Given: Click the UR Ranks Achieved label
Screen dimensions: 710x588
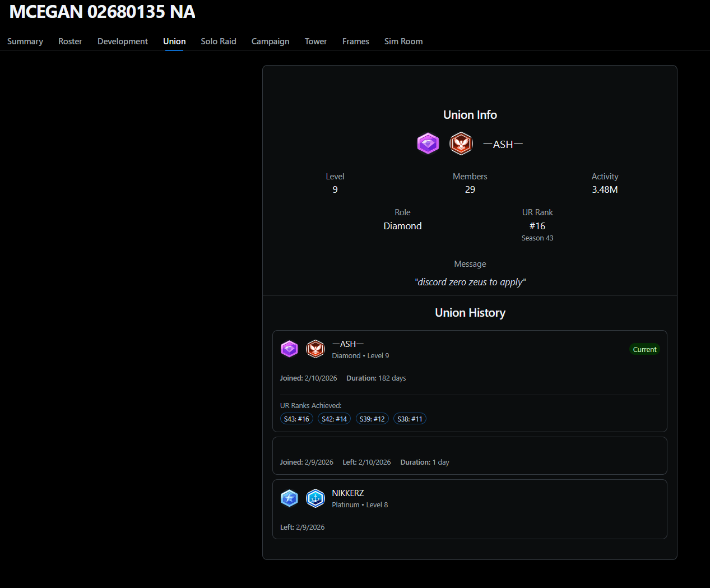Looking at the screenshot, I should click(x=311, y=406).
